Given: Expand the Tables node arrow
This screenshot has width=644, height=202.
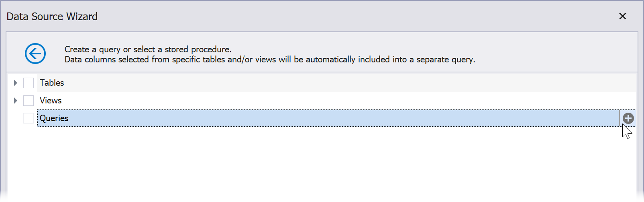Looking at the screenshot, I should click(15, 83).
